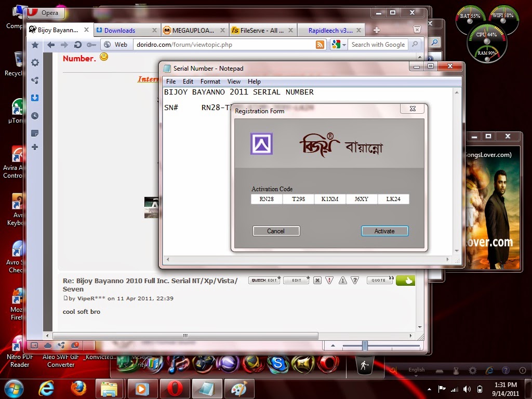The height and width of the screenshot is (399, 532).
Task: Click warn user triangle icon
Action: click(x=343, y=280)
